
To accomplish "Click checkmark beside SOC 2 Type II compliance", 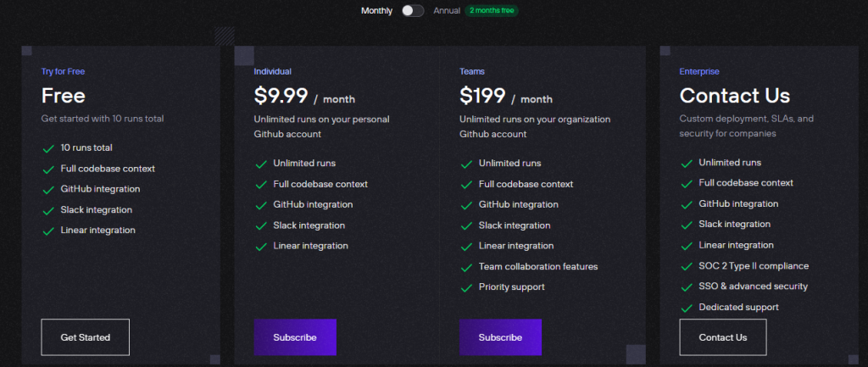I will [x=686, y=266].
